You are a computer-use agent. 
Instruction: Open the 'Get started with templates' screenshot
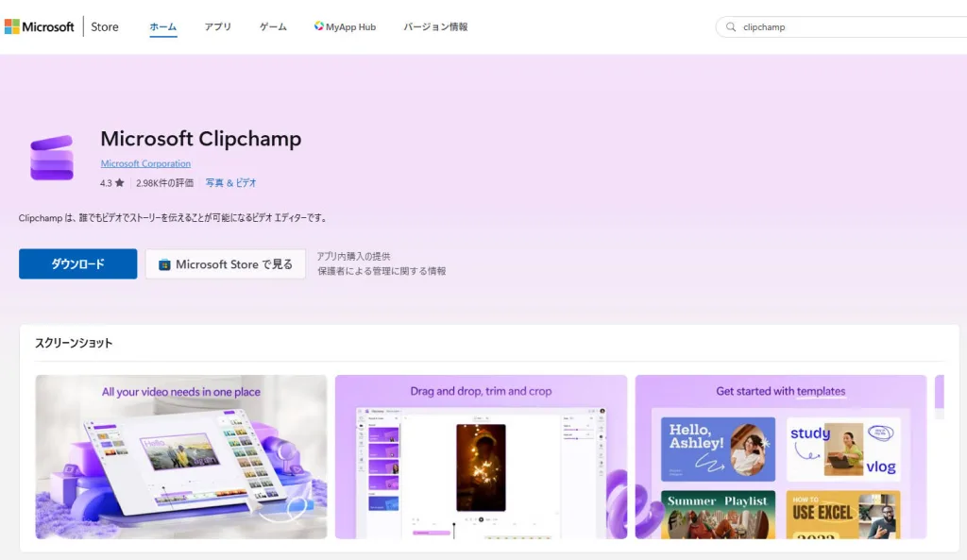click(780, 457)
